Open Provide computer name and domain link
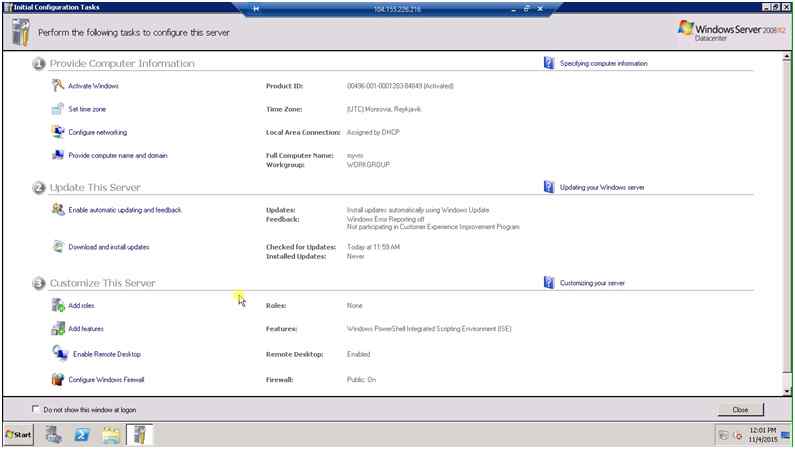The image size is (795, 449). (118, 156)
